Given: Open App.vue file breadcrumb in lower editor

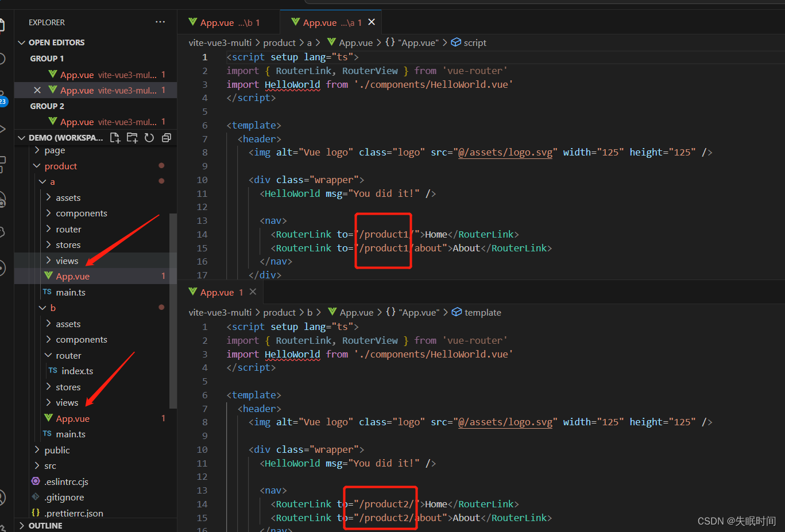Looking at the screenshot, I should (x=351, y=312).
